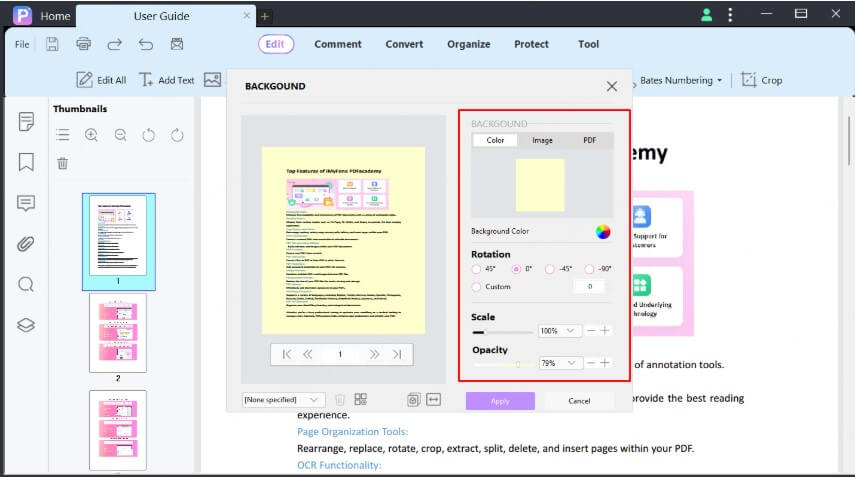
Task: Open the three-dot more options menu
Action: pyautogui.click(x=730, y=15)
